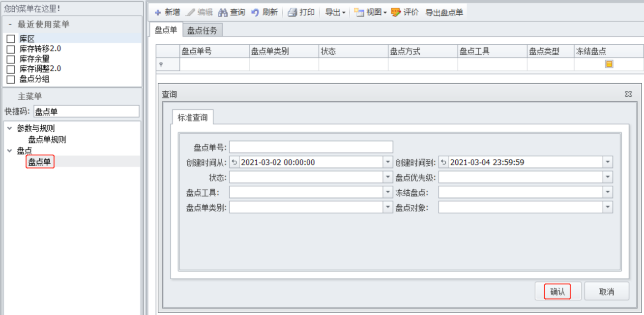This screenshot has width=644, height=315.
Task: Reset the 创建时间从 date with its undo icon
Action: 234,162
